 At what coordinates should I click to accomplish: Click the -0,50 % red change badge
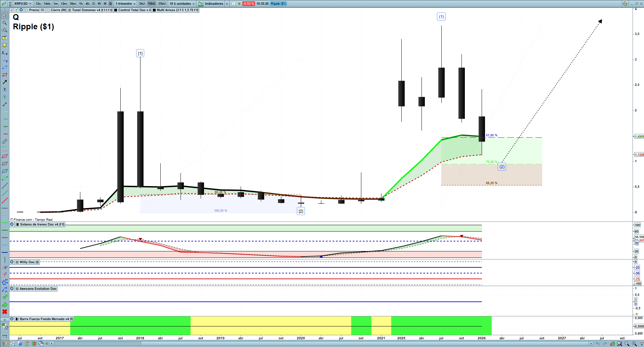click(248, 4)
